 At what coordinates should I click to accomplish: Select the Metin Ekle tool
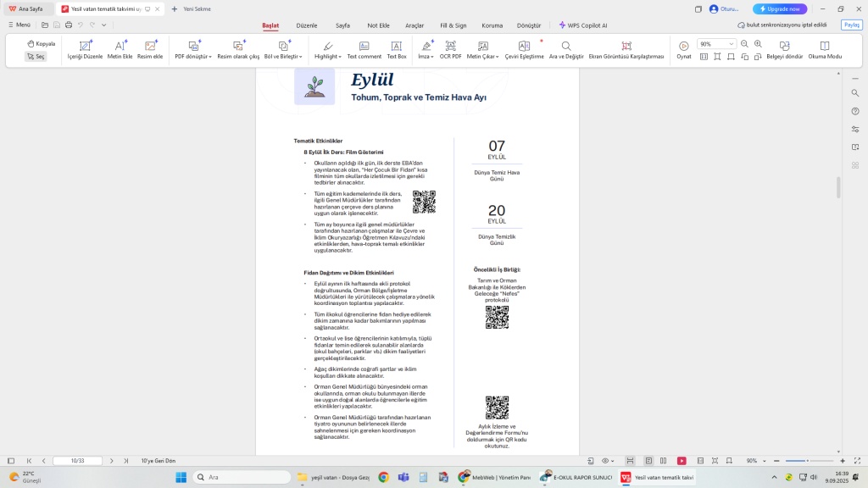(120, 49)
